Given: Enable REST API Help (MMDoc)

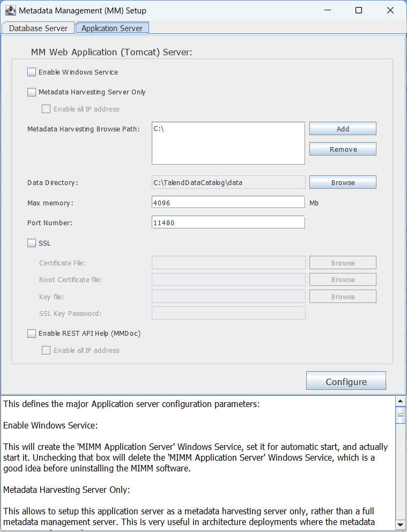Looking at the screenshot, I should 31,333.
